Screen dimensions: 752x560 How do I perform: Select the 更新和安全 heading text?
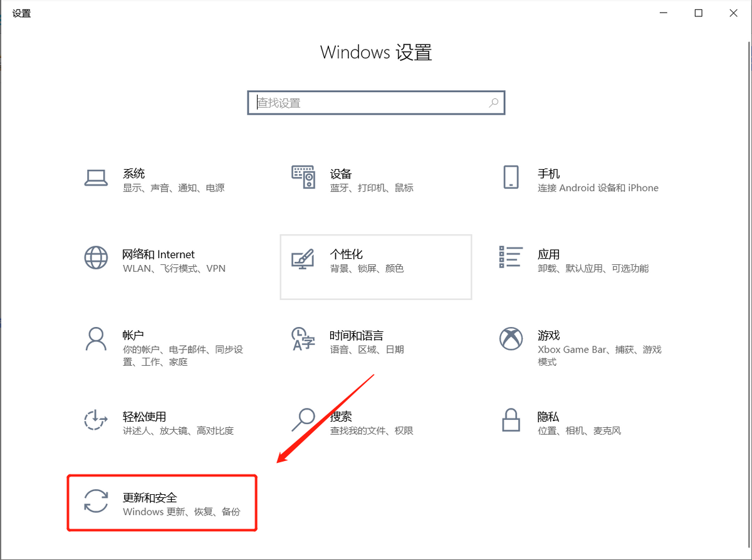[150, 497]
